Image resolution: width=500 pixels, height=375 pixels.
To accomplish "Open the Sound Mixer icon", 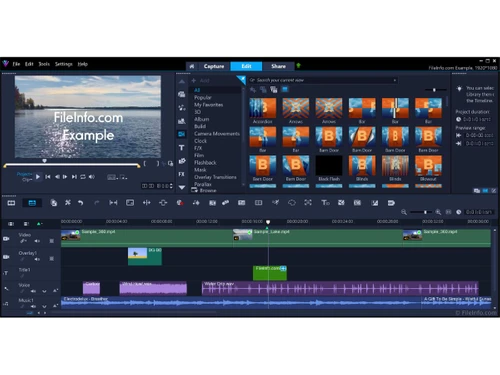I will pyautogui.click(x=196, y=203).
